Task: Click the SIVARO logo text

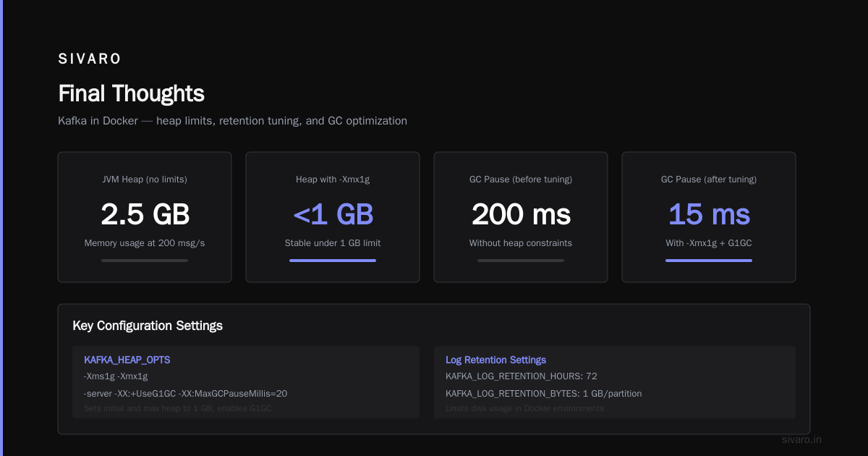Action: pyautogui.click(x=90, y=59)
